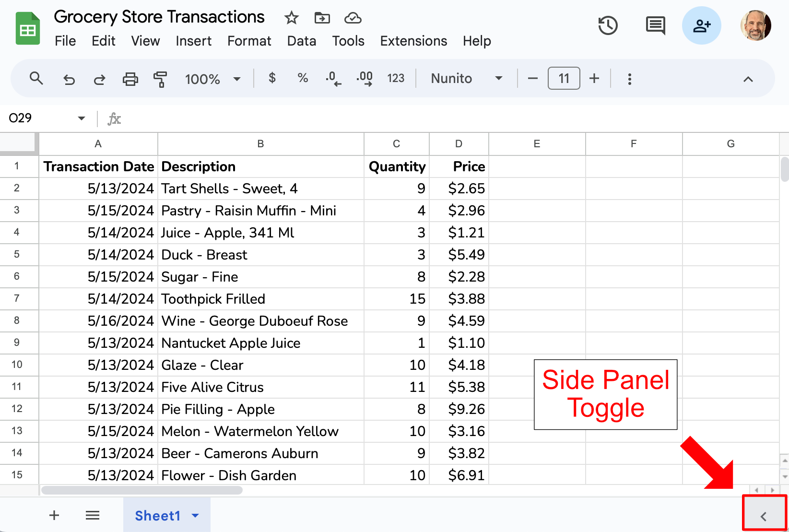Image resolution: width=789 pixels, height=532 pixels.
Task: Open the comment history
Action: tap(655, 25)
